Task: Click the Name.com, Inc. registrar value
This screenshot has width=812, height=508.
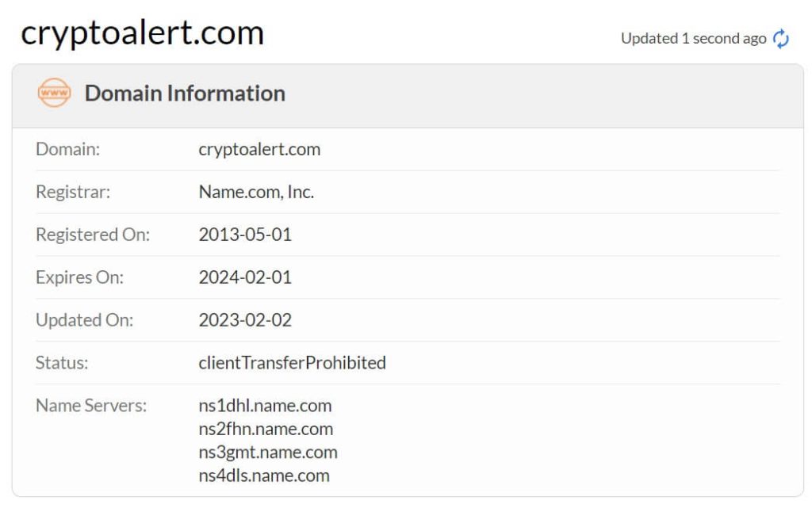Action: [x=256, y=192]
